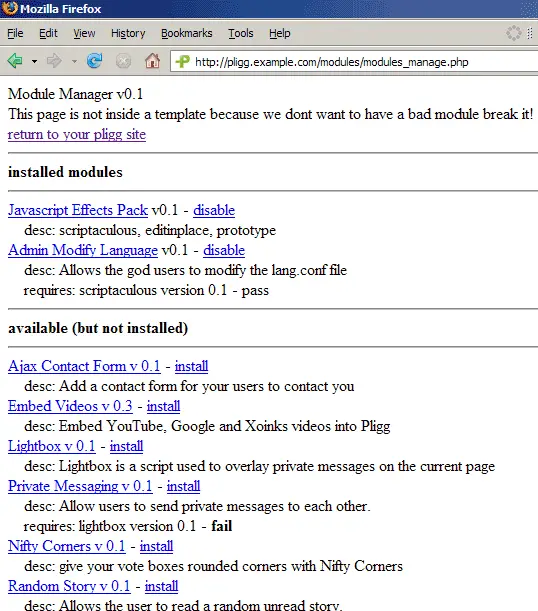Viewport: 538px width, 611px height.
Task: Click the Firefox logo in title bar
Action: [9, 8]
